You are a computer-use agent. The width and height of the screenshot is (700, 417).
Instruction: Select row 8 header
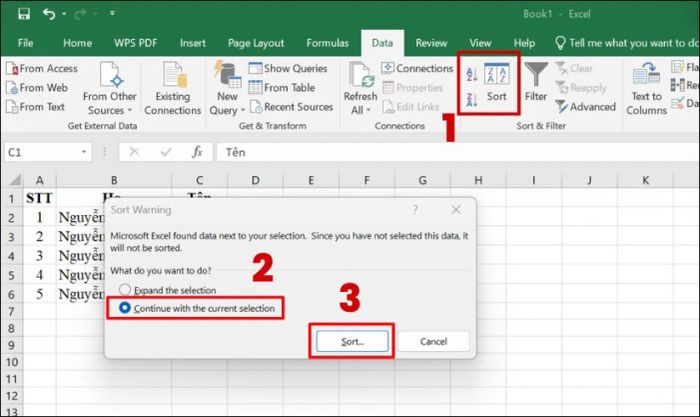tap(12, 329)
